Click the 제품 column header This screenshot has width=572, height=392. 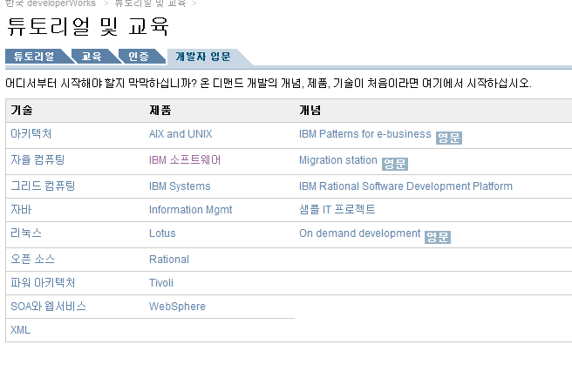pyautogui.click(x=160, y=110)
